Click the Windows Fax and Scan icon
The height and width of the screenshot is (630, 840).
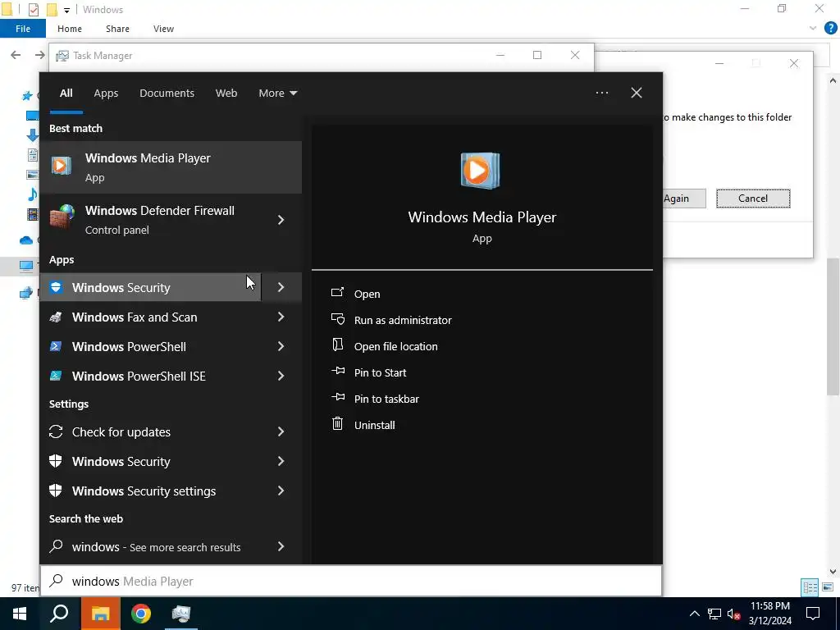click(56, 317)
